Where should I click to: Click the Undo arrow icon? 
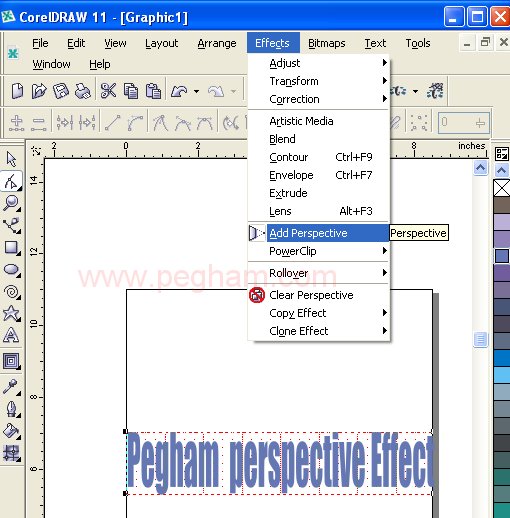179,91
